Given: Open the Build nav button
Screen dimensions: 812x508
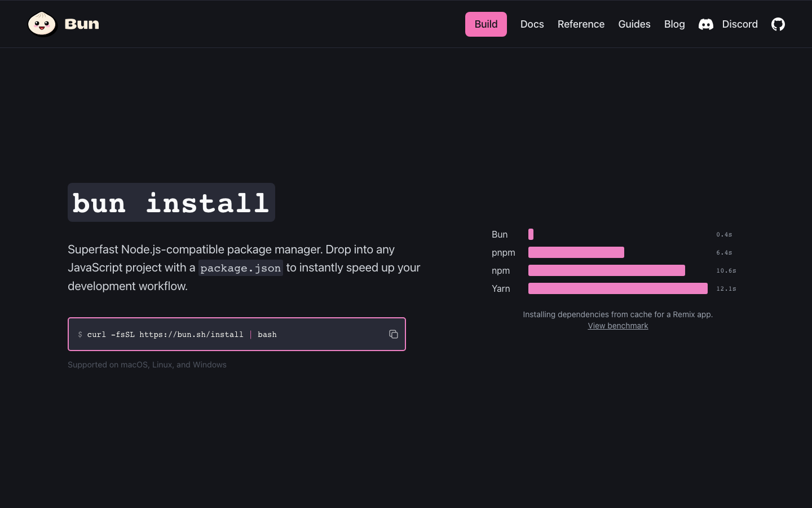Looking at the screenshot, I should (486, 24).
